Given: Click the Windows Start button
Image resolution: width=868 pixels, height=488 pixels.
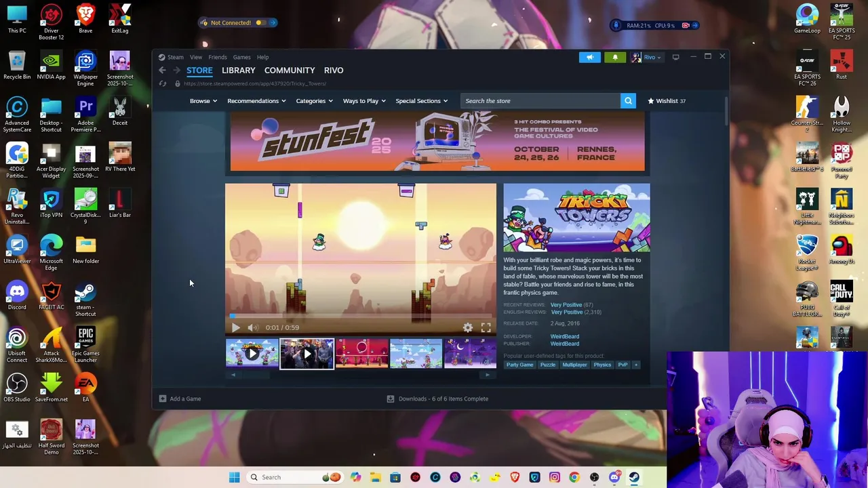Looking at the screenshot, I should click(x=234, y=477).
